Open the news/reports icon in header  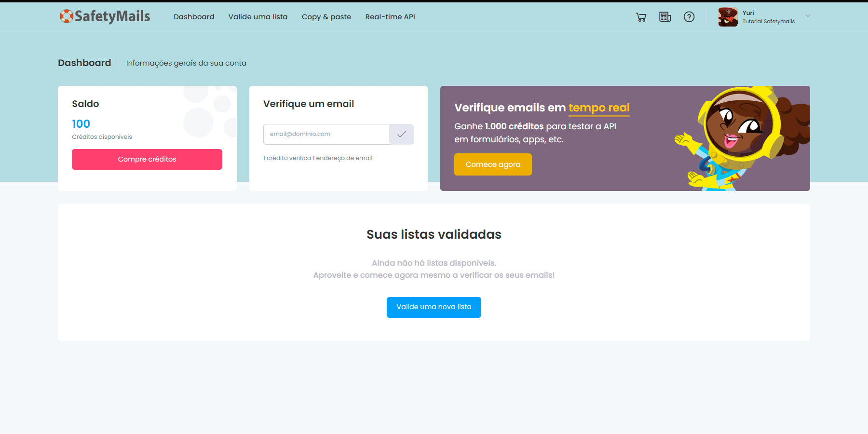[665, 17]
